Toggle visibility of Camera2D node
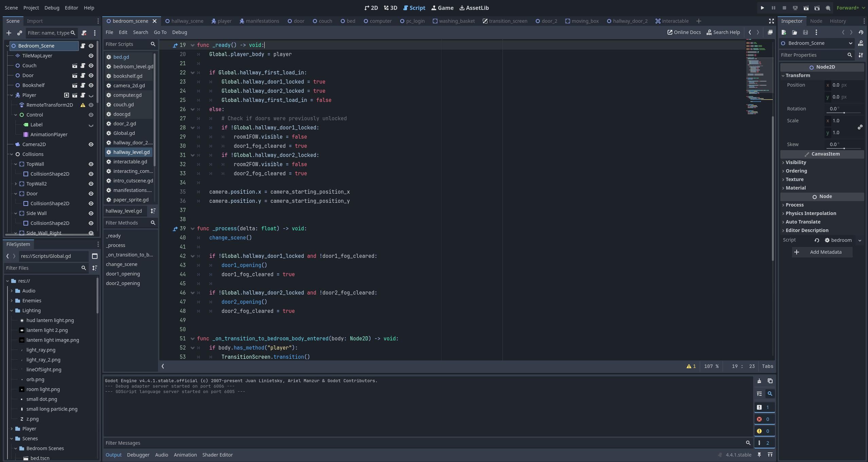The image size is (868, 462). tap(91, 144)
